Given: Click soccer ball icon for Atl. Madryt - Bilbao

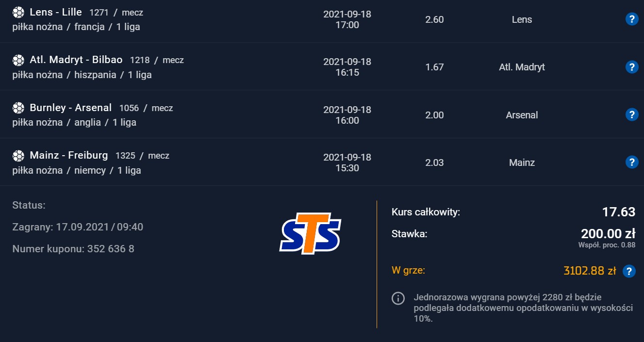Looking at the screenshot, I should click(18, 60).
